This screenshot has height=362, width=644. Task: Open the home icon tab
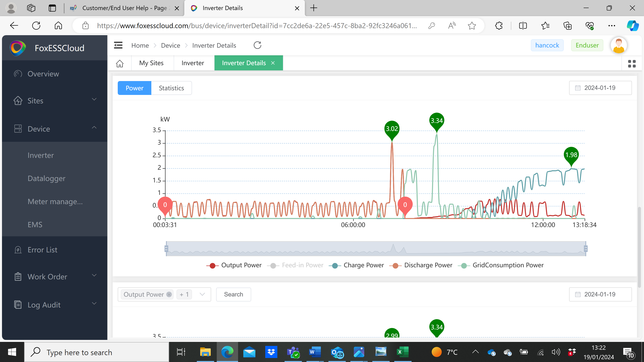pyautogui.click(x=120, y=63)
